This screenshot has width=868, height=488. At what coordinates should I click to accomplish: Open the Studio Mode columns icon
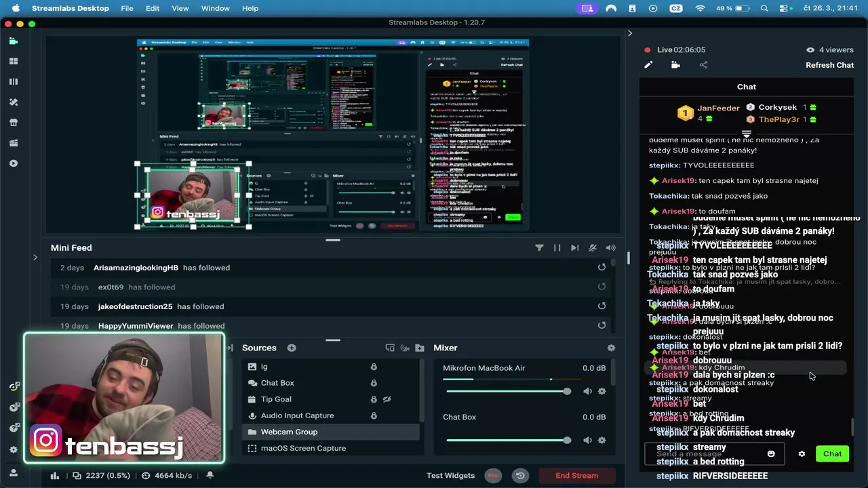tap(13, 81)
